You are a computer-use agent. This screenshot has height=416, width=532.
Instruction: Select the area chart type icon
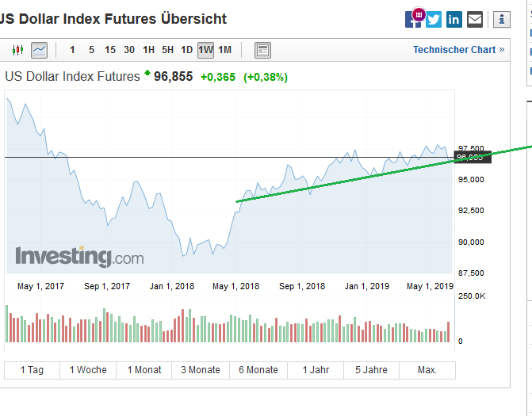click(39, 50)
